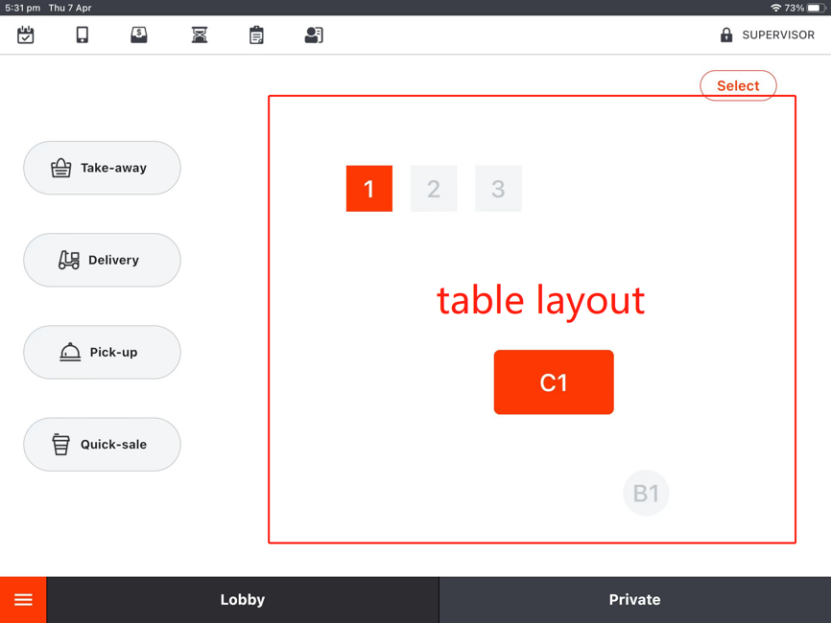This screenshot has width=831, height=623.
Task: Click the hourglass pending orders icon
Action: click(x=200, y=35)
